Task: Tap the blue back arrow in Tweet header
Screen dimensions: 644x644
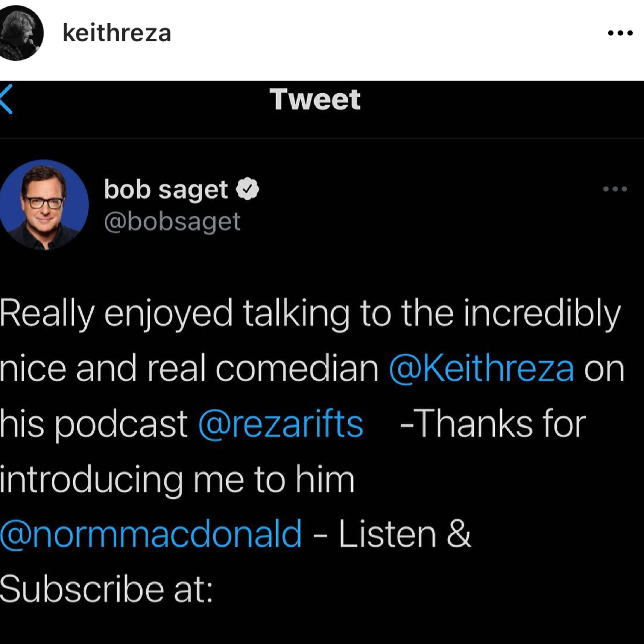Action: pos(6,99)
